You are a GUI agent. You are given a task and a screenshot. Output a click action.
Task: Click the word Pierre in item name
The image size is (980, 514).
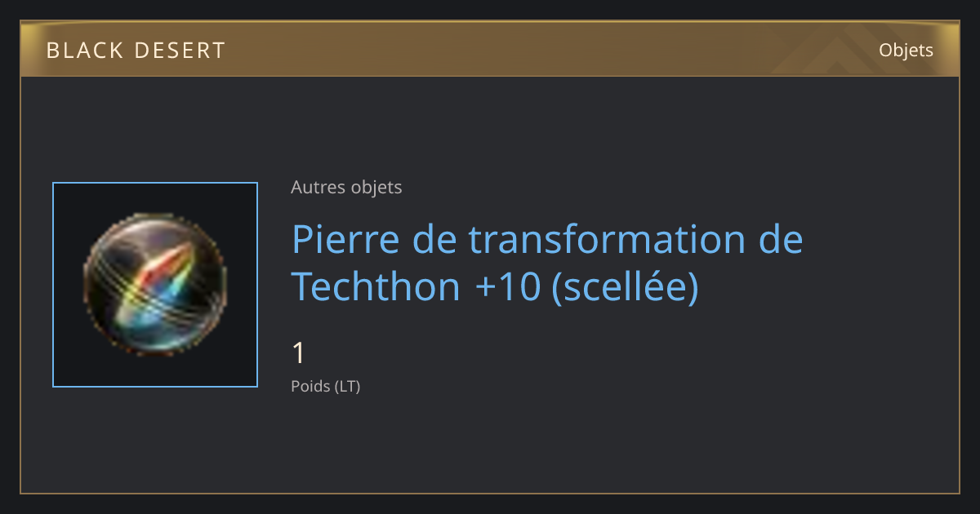(x=345, y=239)
